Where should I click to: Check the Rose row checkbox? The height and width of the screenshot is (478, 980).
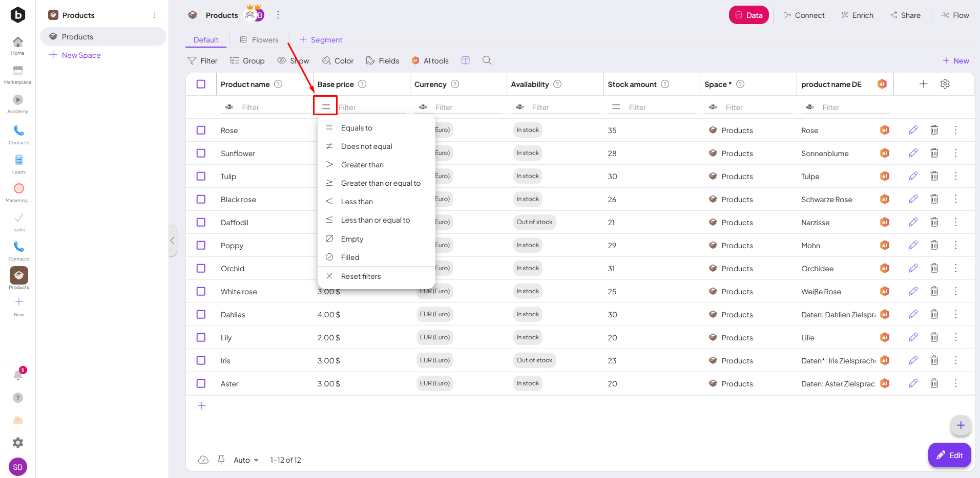click(x=201, y=130)
